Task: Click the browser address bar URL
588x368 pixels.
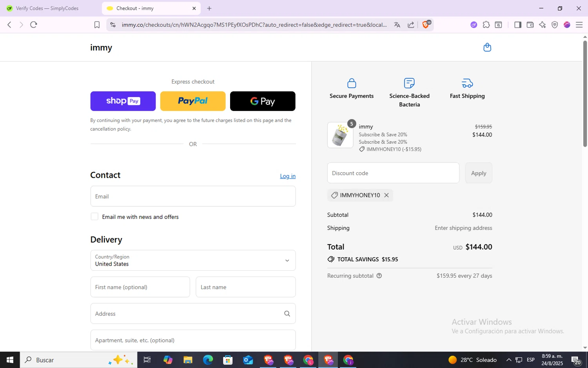Action: click(x=254, y=25)
